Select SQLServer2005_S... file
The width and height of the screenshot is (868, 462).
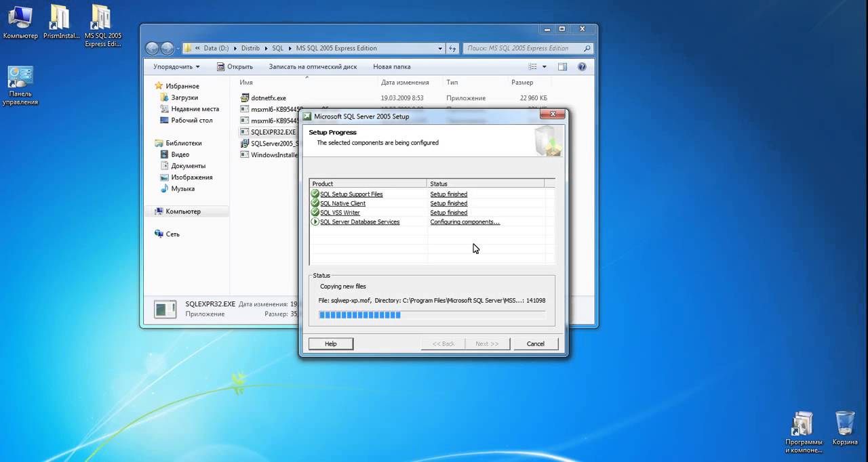point(270,144)
